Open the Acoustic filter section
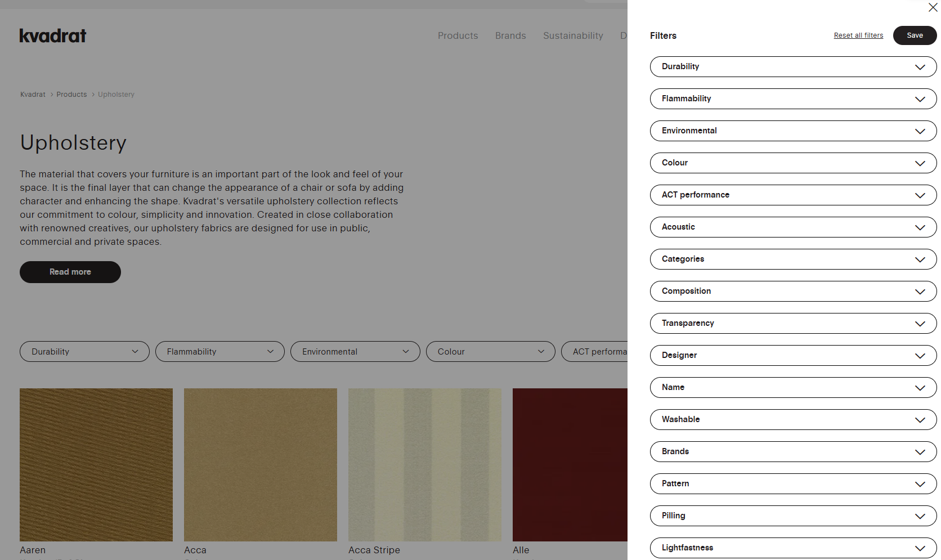941x560 pixels. (792, 227)
